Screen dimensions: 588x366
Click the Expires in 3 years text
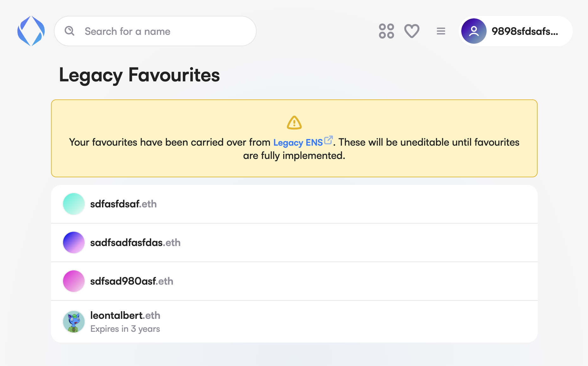pos(125,329)
